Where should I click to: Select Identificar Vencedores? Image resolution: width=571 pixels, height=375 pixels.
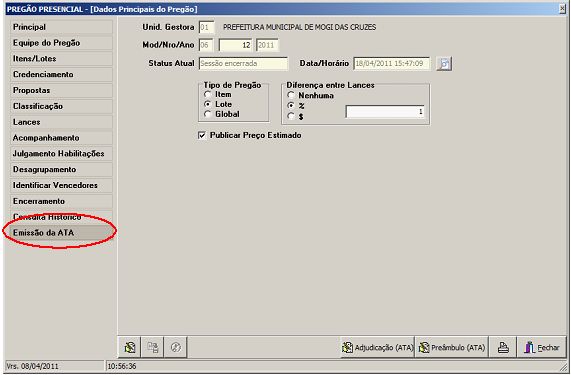coord(60,185)
